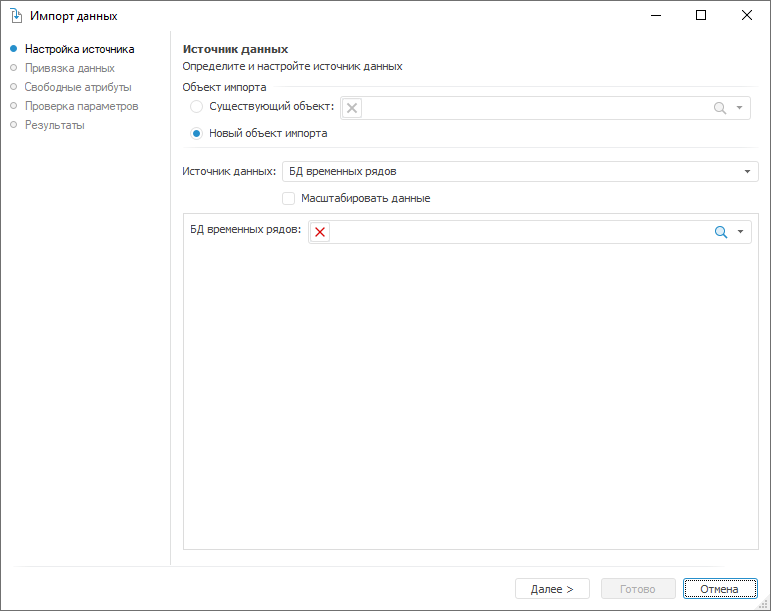Go to the Настройка источника step
771x611 pixels.
79,49
